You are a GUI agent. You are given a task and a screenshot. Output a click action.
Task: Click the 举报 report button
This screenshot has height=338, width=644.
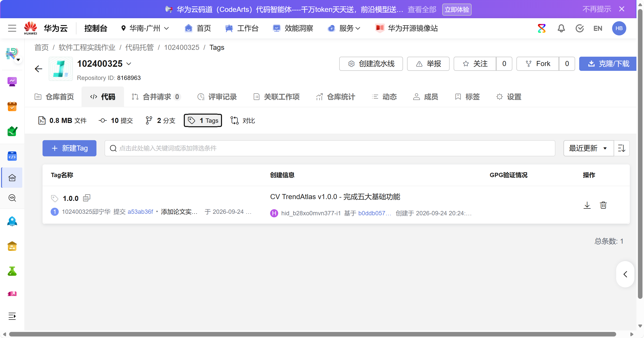[x=428, y=64]
